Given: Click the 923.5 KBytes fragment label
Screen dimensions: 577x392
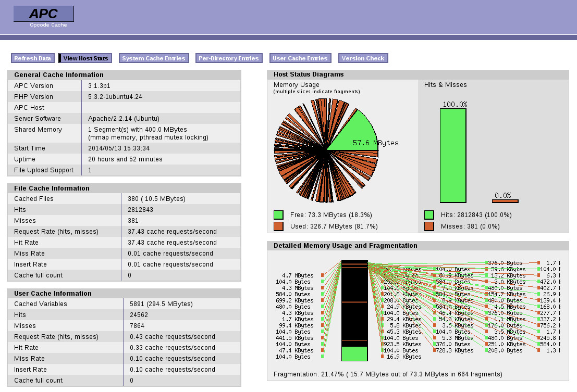Looking at the screenshot, I should click(402, 344).
